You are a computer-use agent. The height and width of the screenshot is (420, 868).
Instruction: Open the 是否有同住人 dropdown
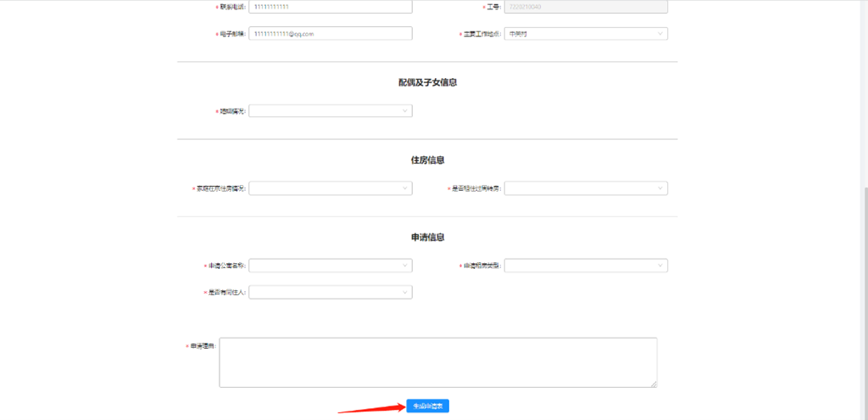[331, 292]
